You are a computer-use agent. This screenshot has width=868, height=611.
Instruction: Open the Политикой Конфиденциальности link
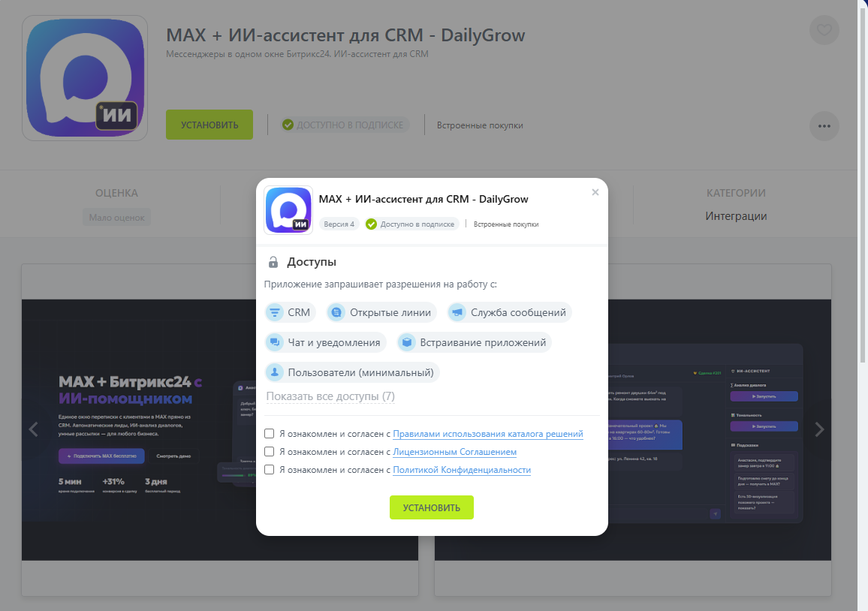coord(462,470)
